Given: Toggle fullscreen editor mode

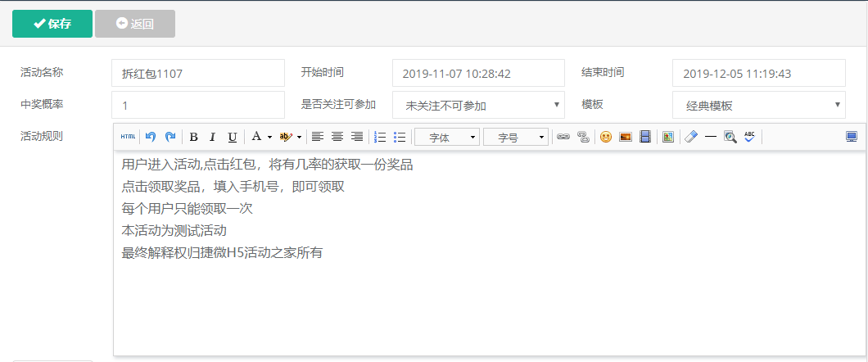Looking at the screenshot, I should tap(852, 137).
